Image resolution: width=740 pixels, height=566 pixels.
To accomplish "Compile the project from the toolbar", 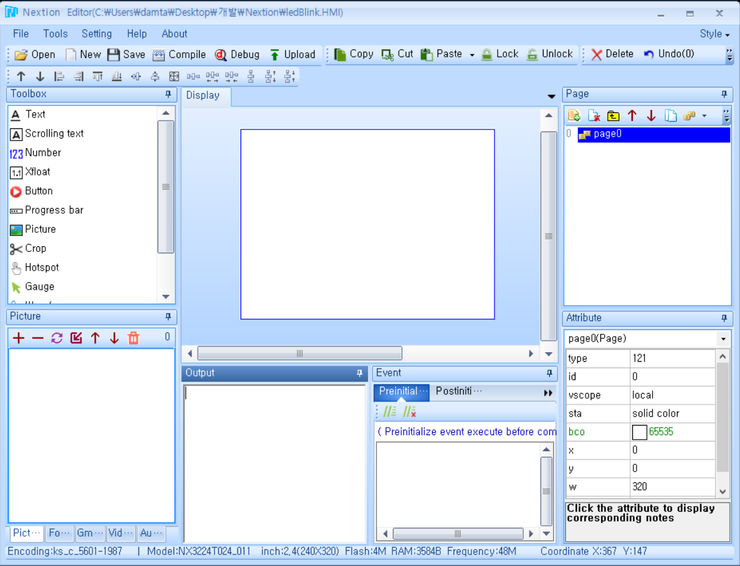I will click(x=179, y=55).
